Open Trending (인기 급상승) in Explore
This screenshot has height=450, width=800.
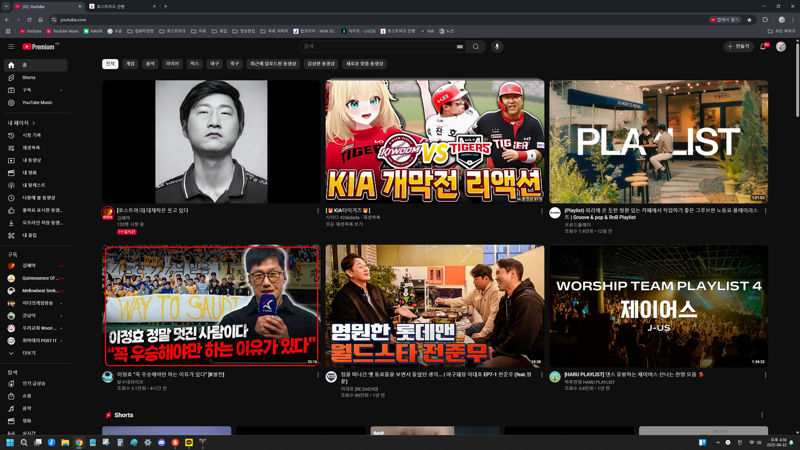[35, 383]
